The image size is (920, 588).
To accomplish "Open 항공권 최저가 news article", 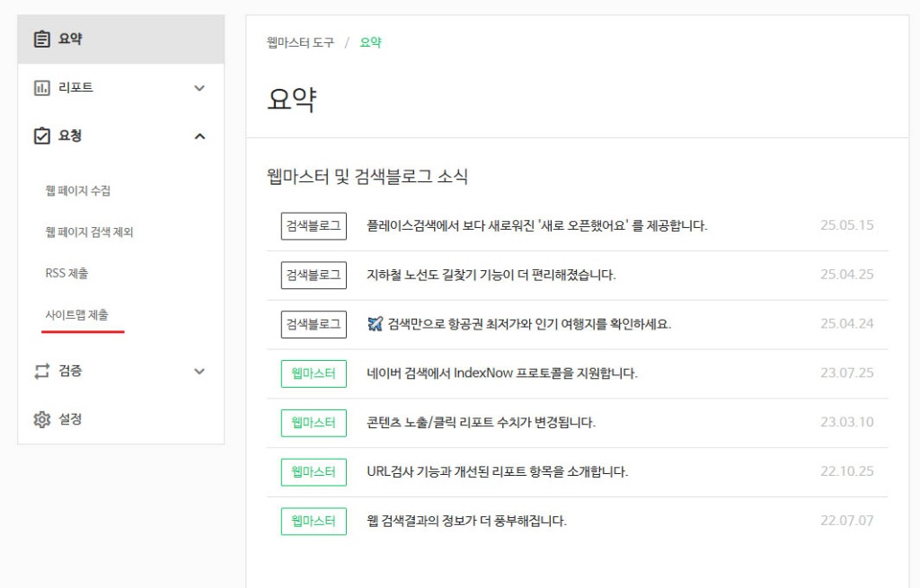I will coord(529,324).
